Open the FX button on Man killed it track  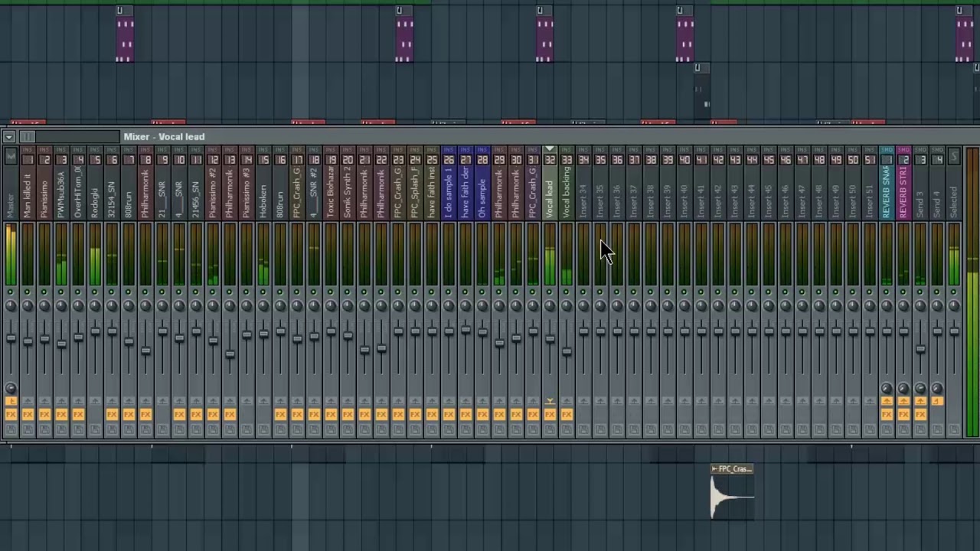tap(28, 414)
